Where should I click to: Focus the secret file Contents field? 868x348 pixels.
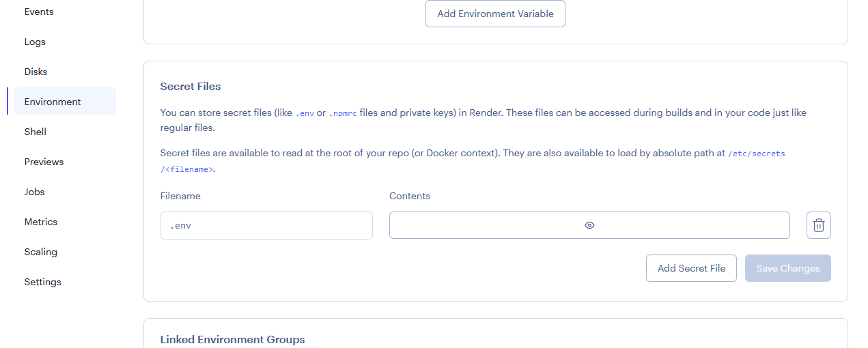(x=478, y=225)
